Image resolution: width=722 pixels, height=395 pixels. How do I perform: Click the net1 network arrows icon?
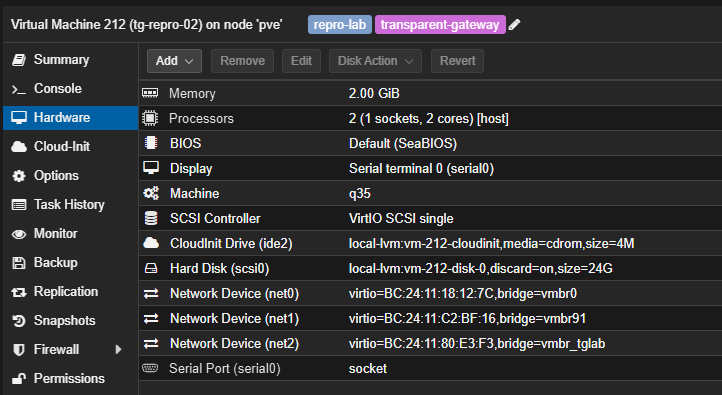(x=151, y=318)
